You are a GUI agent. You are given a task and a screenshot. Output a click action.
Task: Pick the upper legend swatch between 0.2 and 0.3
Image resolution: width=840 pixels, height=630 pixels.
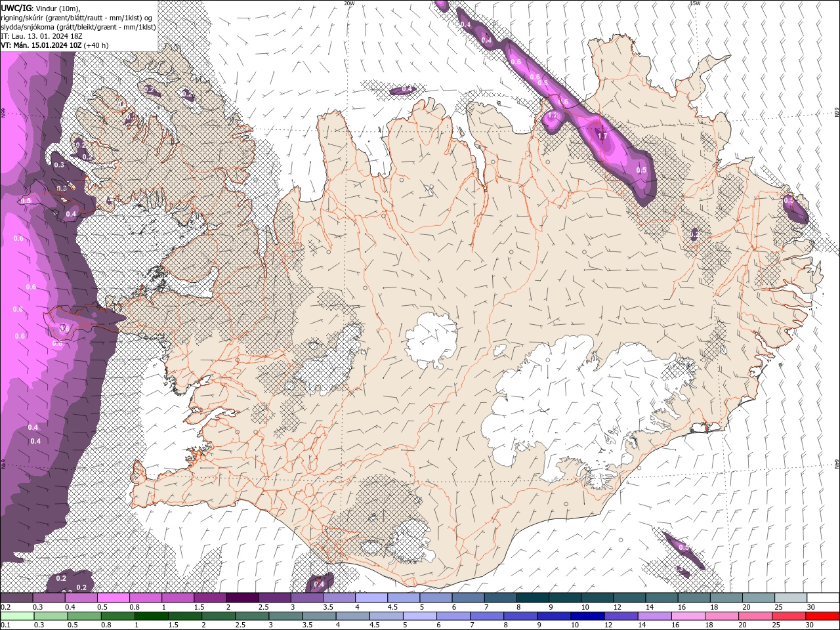(16, 597)
